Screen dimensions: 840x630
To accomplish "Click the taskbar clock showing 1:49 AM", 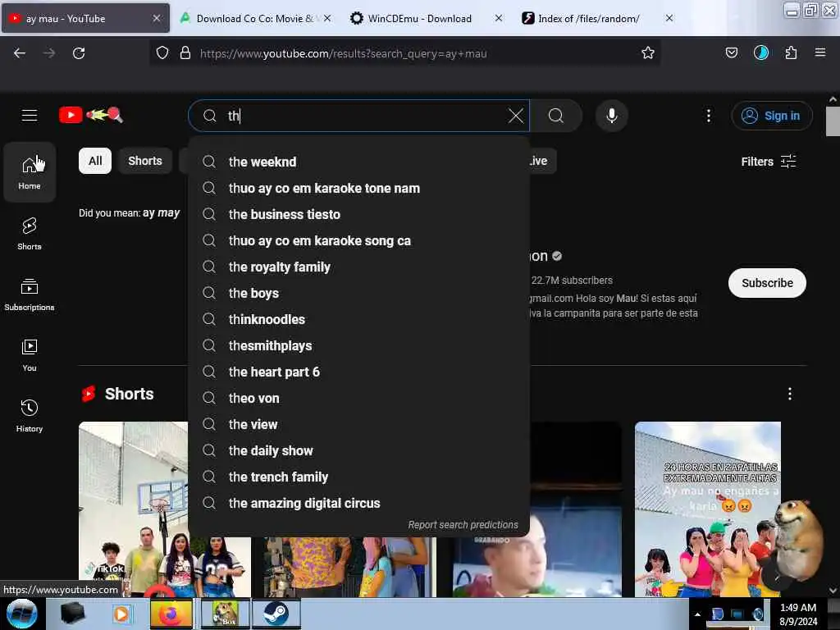I will pyautogui.click(x=798, y=614).
